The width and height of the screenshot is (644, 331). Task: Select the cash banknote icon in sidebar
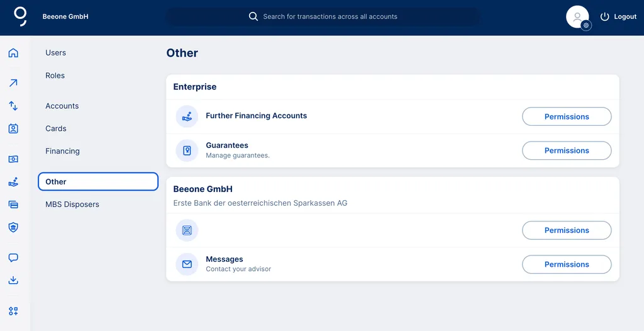point(13,159)
